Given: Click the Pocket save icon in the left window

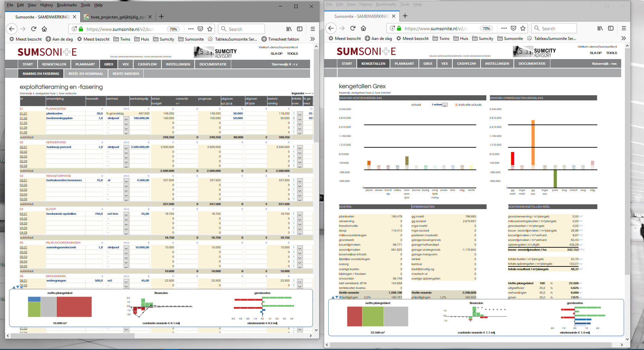Looking at the screenshot, I should [200, 29].
